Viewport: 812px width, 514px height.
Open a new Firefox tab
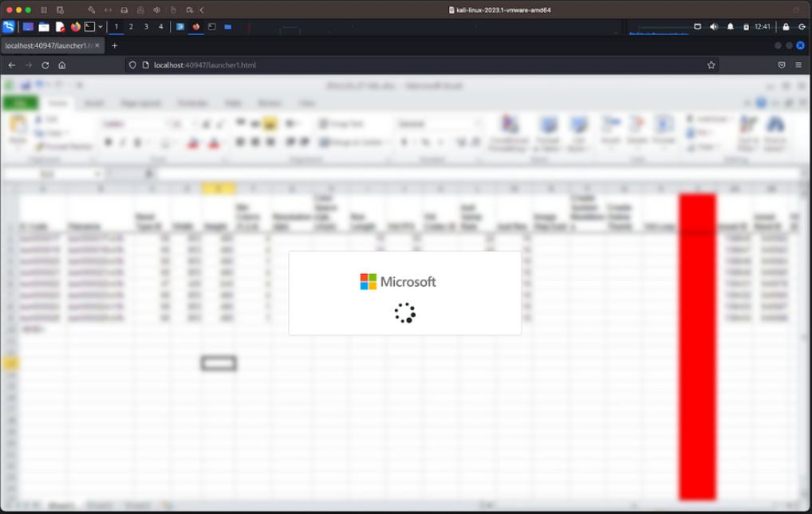coord(114,45)
